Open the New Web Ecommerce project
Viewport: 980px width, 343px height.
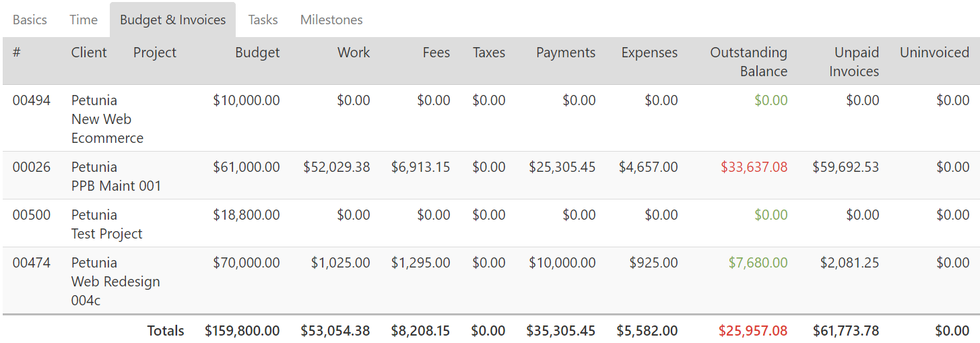(x=107, y=129)
